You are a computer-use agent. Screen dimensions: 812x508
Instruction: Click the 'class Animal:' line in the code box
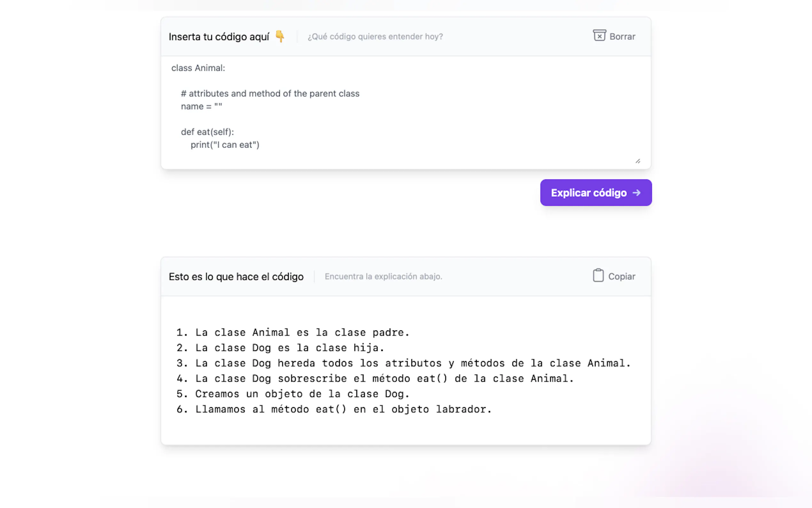(x=198, y=68)
